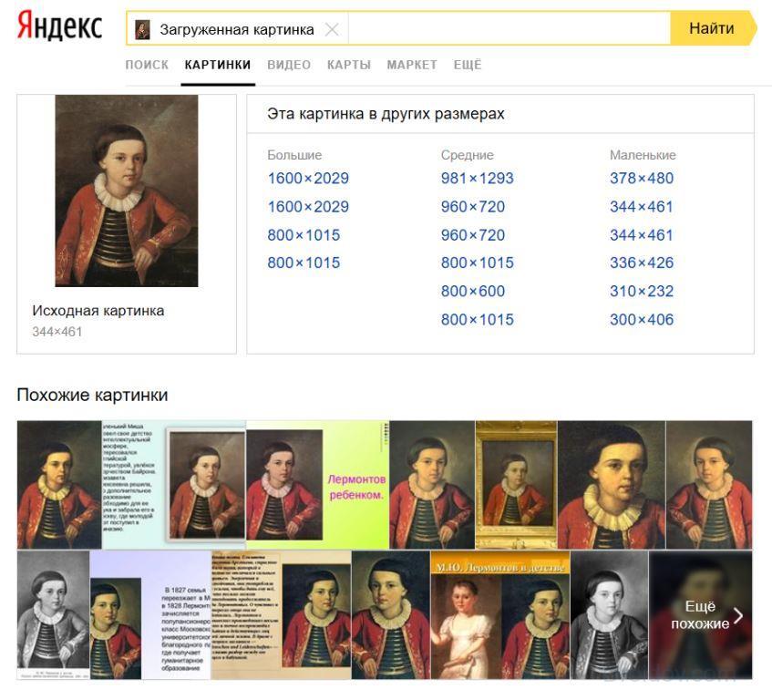Open the gold-framed painting thumbnail
Screen dimensions: 772x700
pos(516,485)
